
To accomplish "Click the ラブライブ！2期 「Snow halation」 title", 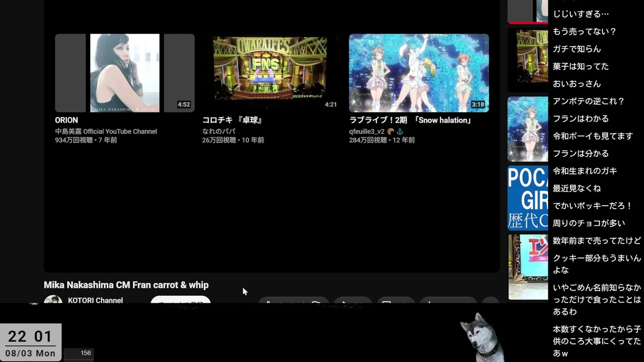I will 411,120.
